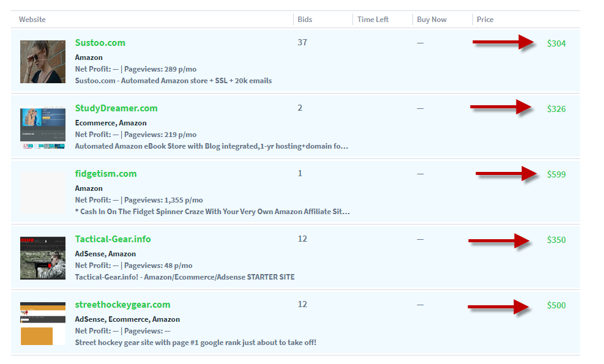Sort listings by the Price column header
The height and width of the screenshot is (364, 604).
point(485,20)
